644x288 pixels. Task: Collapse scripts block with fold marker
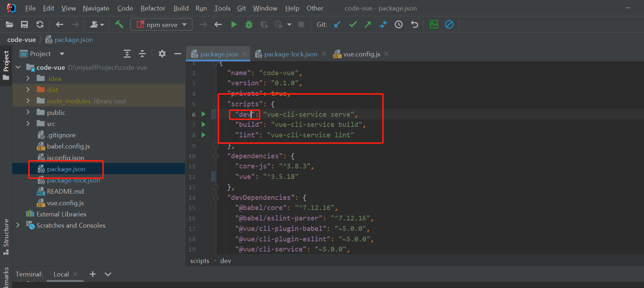point(216,104)
